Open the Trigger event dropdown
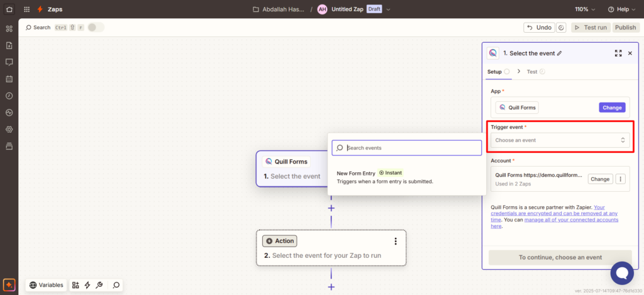The image size is (644, 295). click(560, 140)
